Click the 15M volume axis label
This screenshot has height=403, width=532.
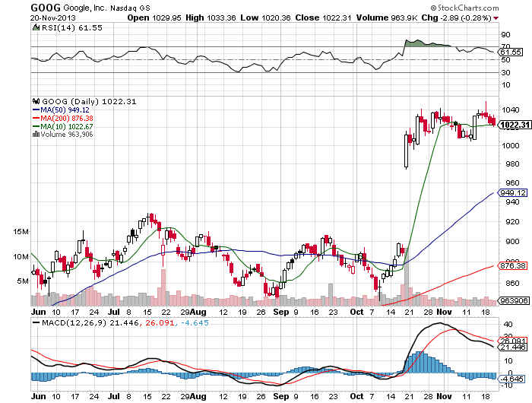(x=21, y=232)
